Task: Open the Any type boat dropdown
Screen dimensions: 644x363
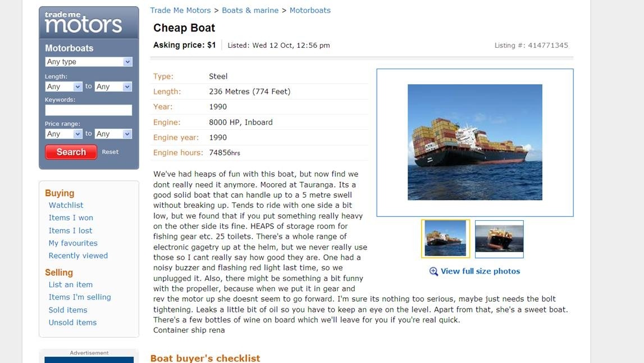Action: [88, 62]
